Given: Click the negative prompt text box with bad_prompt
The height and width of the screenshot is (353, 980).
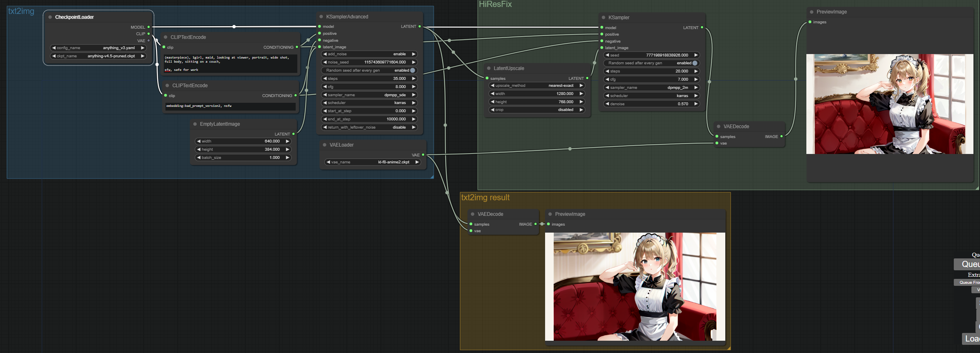Looking at the screenshot, I should pos(231,106).
